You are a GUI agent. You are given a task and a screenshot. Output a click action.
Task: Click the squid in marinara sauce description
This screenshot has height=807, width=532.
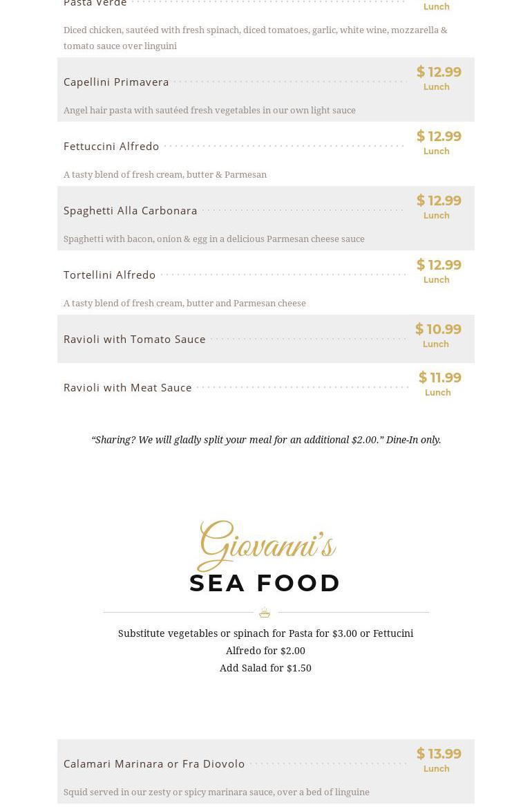216,792
